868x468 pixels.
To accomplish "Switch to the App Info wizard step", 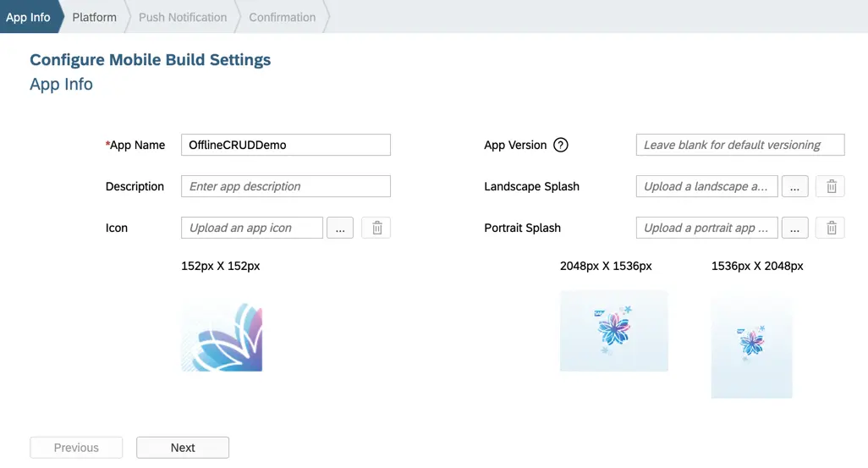I will pos(28,17).
